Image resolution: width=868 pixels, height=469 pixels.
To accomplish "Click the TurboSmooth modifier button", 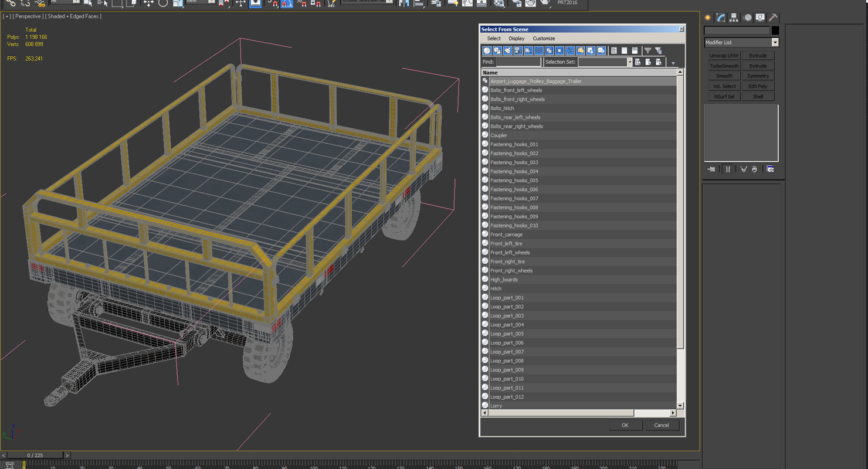I will pyautogui.click(x=724, y=66).
